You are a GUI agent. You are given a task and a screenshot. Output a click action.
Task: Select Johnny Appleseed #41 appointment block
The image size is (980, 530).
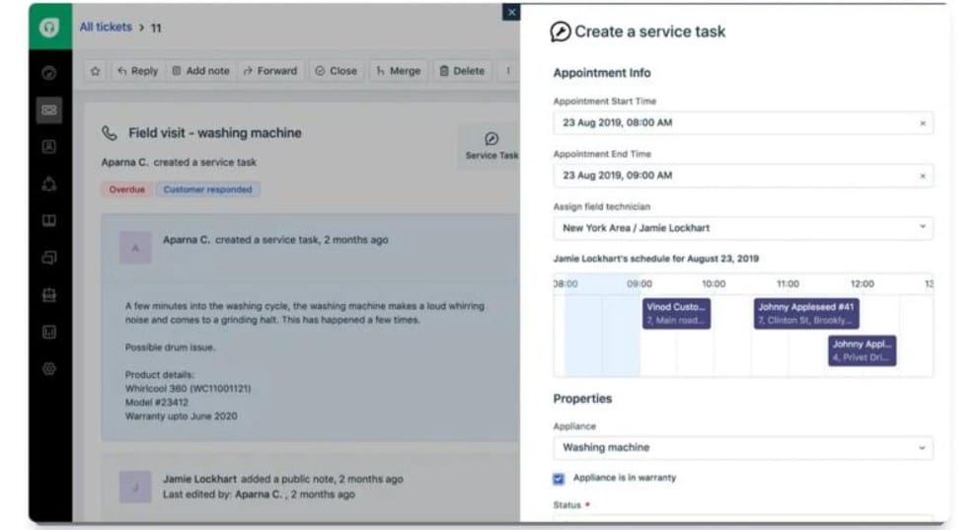(806, 313)
